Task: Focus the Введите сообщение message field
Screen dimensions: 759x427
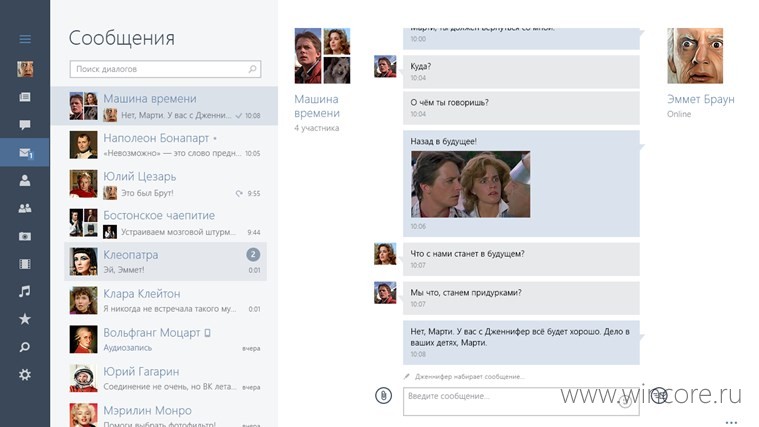Action: [521, 401]
